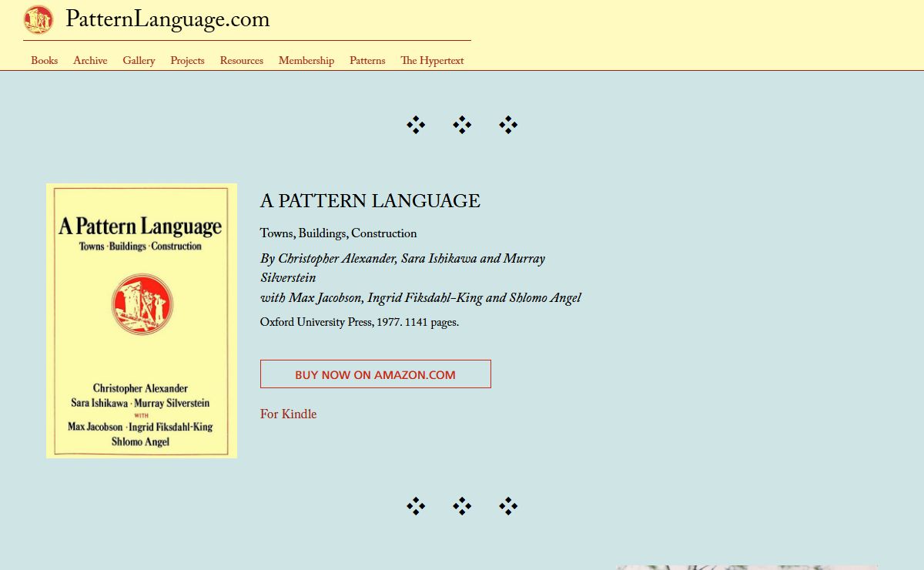924x570 pixels.
Task: Select Projects in the navigation bar
Action: [187, 61]
